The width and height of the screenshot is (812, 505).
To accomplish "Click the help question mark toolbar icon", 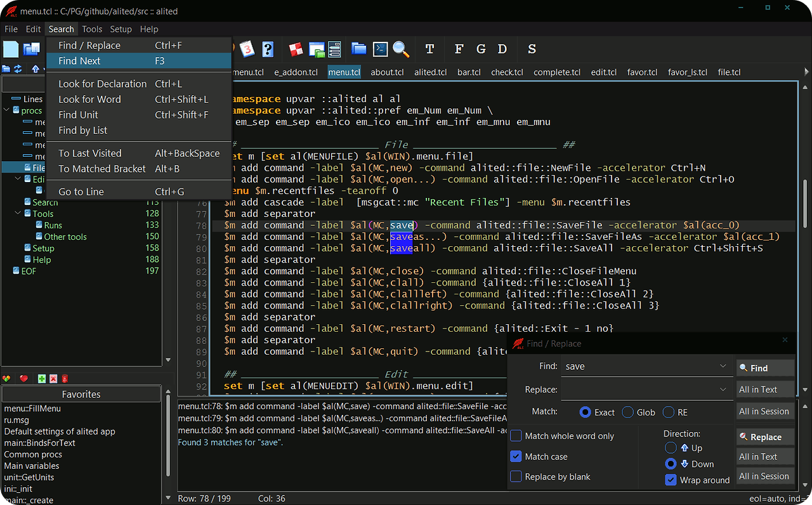I will click(x=268, y=49).
